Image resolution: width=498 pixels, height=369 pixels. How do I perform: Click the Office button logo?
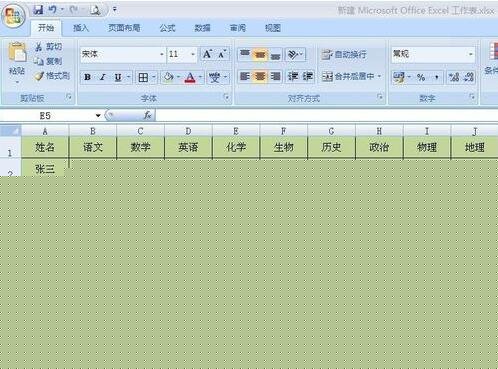pos(14,16)
